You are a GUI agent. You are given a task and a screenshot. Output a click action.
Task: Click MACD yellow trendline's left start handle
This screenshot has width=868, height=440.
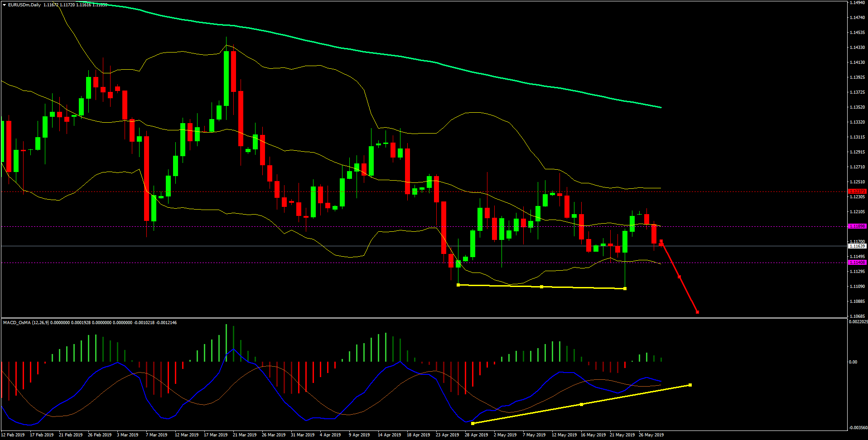473,423
